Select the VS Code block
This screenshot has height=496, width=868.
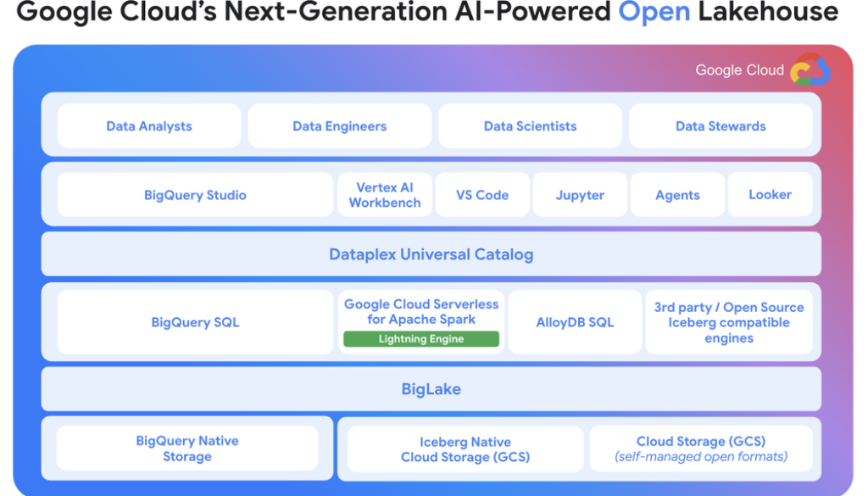pos(482,195)
